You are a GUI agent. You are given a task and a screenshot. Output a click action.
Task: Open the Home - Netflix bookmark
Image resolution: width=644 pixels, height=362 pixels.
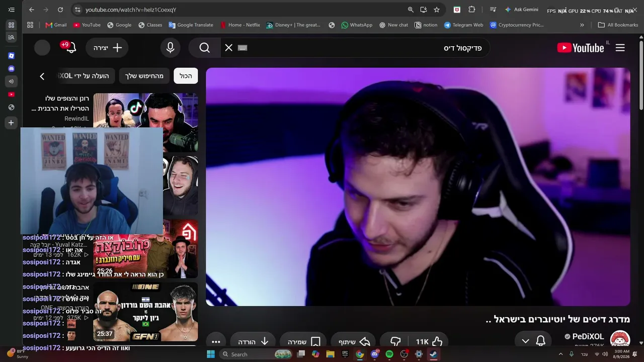point(240,25)
